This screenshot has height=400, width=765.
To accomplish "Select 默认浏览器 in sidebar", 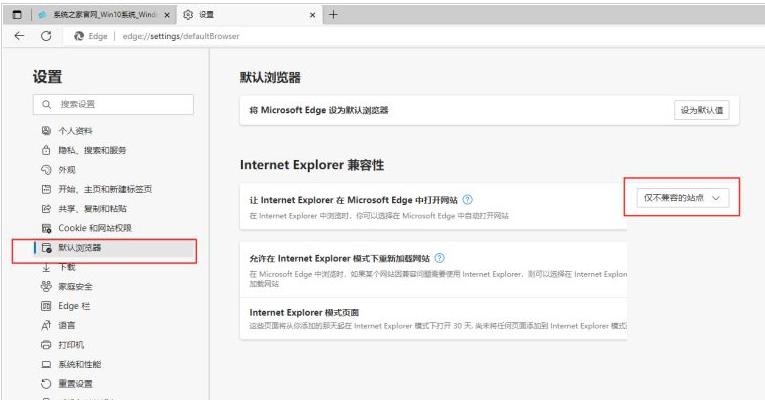I will [x=79, y=247].
